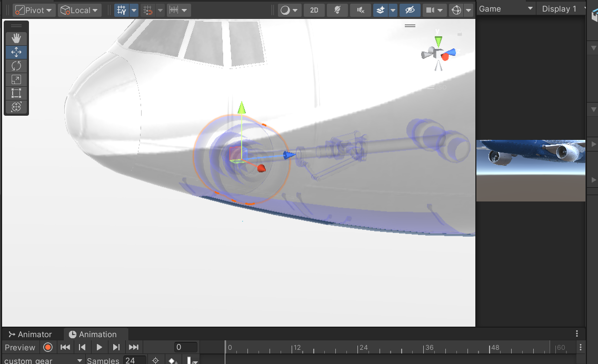The width and height of the screenshot is (598, 364).
Task: Activate the Move tool
Action: pos(16,52)
